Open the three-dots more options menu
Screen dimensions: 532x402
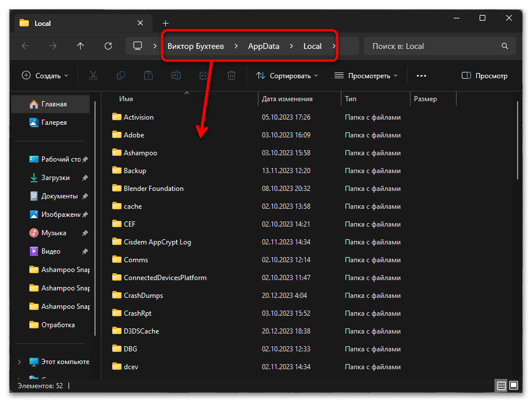pos(421,75)
